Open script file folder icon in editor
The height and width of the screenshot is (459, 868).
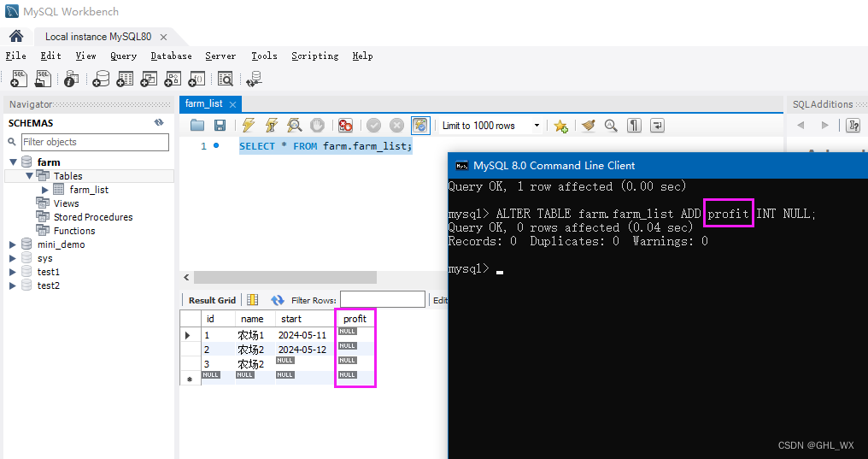[197, 126]
